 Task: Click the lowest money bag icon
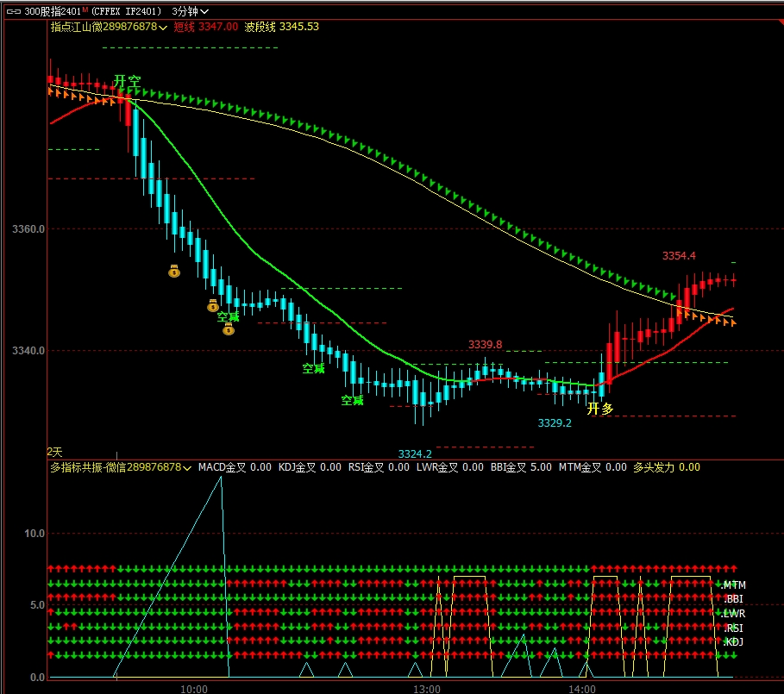229,328
